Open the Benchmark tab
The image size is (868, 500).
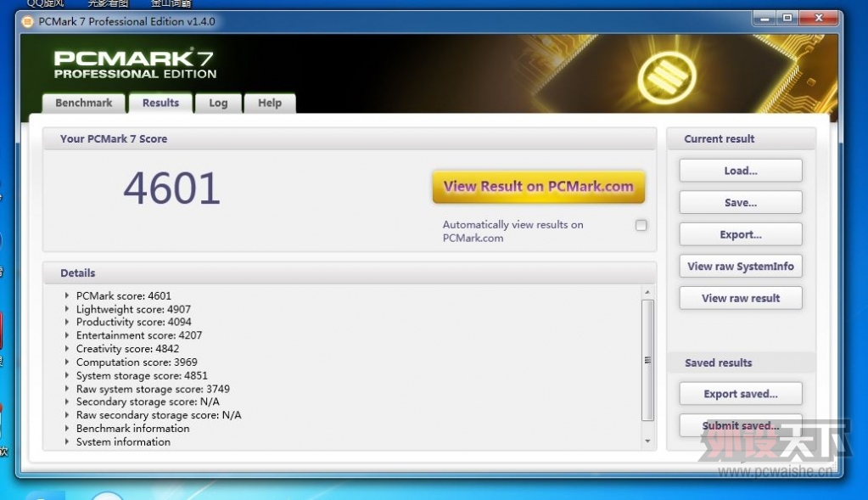(84, 103)
